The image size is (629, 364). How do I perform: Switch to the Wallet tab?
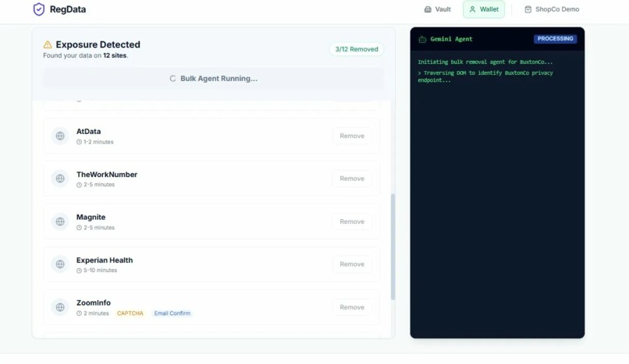pyautogui.click(x=484, y=9)
